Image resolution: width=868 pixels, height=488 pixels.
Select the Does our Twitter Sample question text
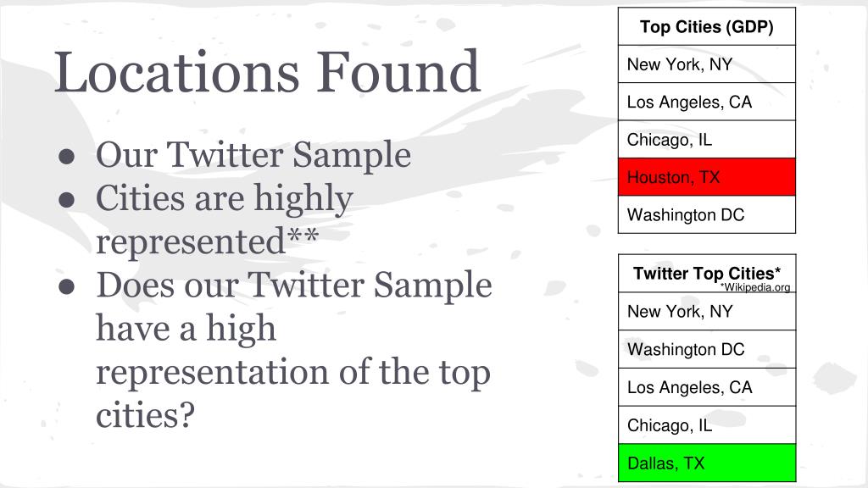pos(294,350)
